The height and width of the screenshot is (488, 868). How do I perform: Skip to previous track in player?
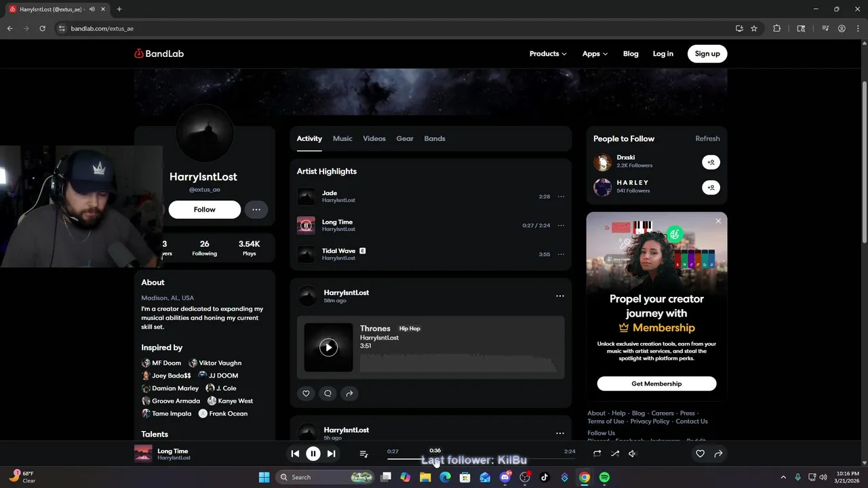click(295, 453)
